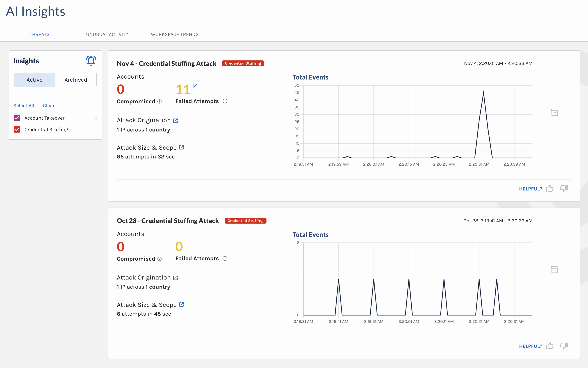Give thumbs up on Nov 4 insight
This screenshot has width=588, height=368.
click(549, 188)
